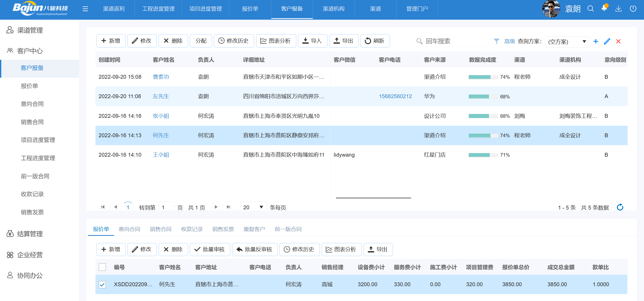This screenshot has height=301, width=644.
Task: Open customer link 曹素功
Action: (x=161, y=77)
